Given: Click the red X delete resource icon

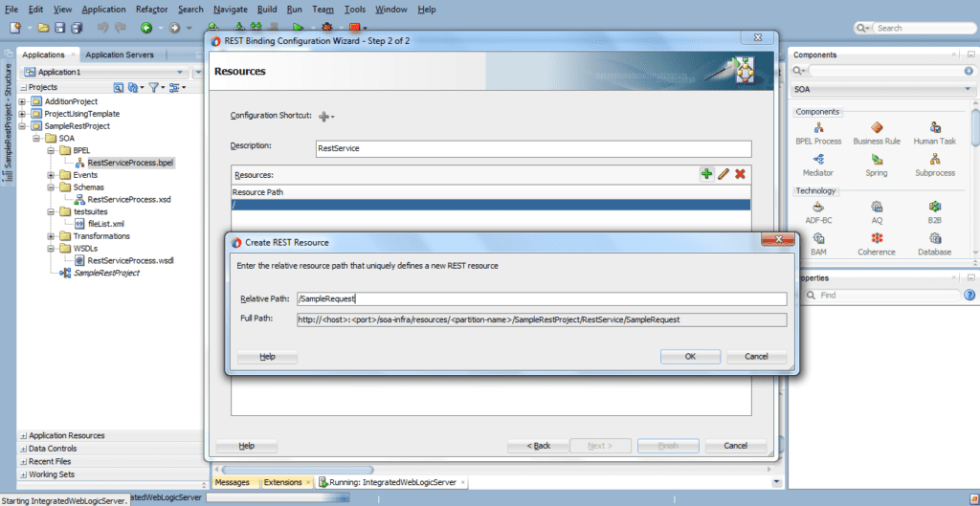Looking at the screenshot, I should pyautogui.click(x=740, y=174).
